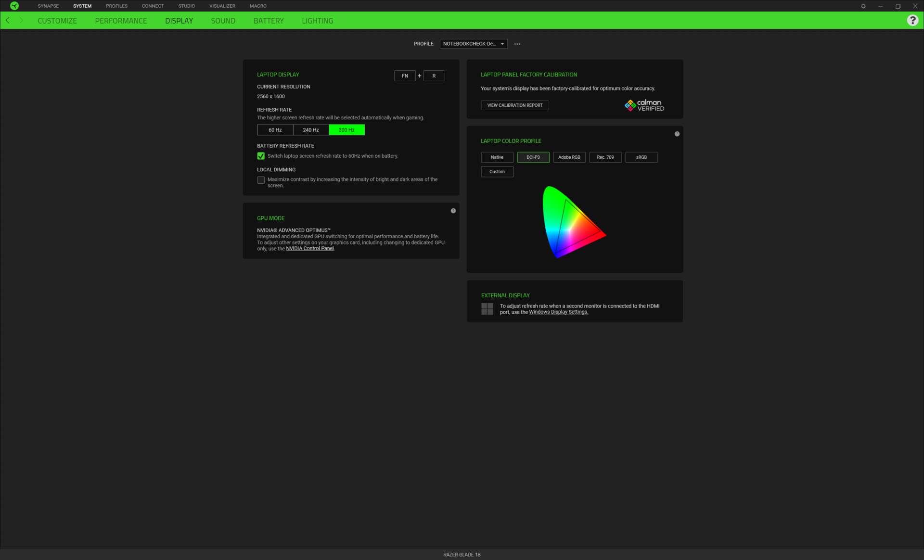
Task: Open the settings gear icon
Action: (x=863, y=6)
